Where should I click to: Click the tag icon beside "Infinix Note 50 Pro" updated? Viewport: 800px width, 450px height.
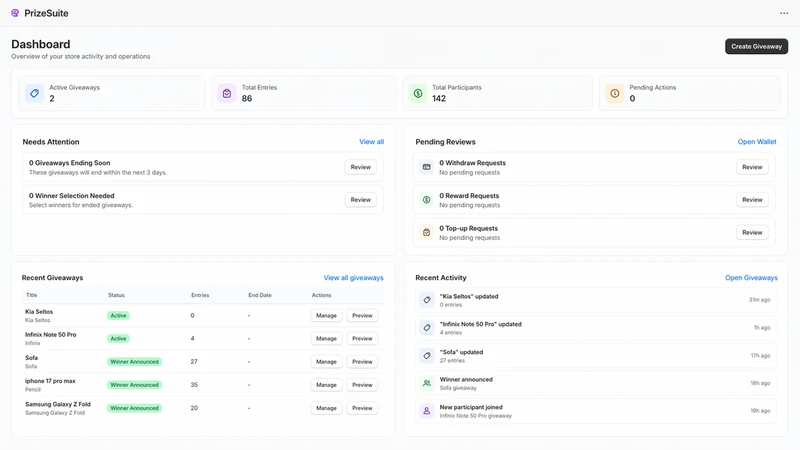[x=427, y=328]
